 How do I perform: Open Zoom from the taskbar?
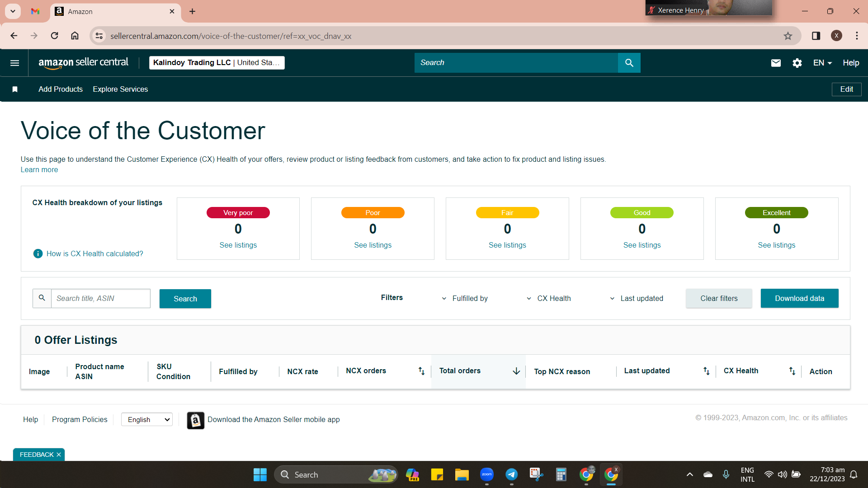tap(486, 474)
